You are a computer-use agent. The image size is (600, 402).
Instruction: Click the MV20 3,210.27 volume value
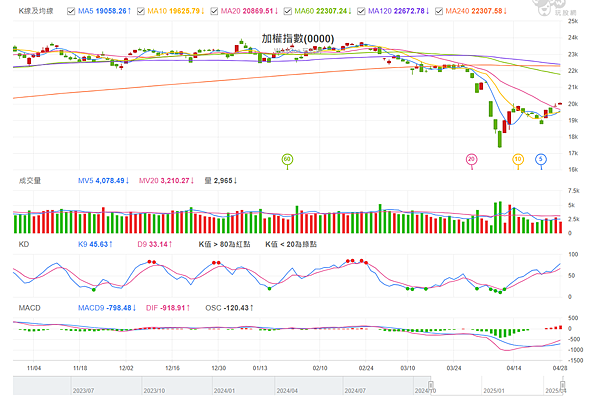pos(166,181)
